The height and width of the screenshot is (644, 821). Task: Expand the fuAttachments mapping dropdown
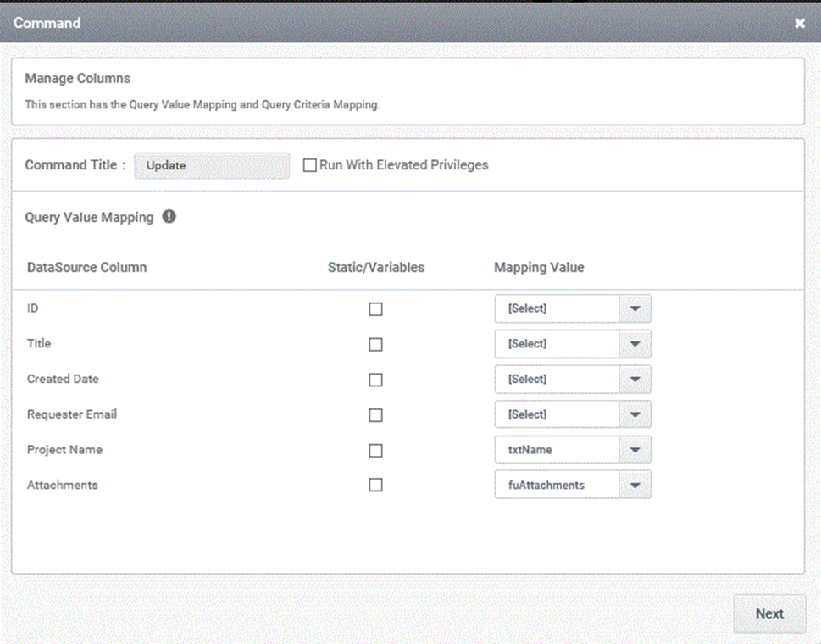(x=573, y=485)
